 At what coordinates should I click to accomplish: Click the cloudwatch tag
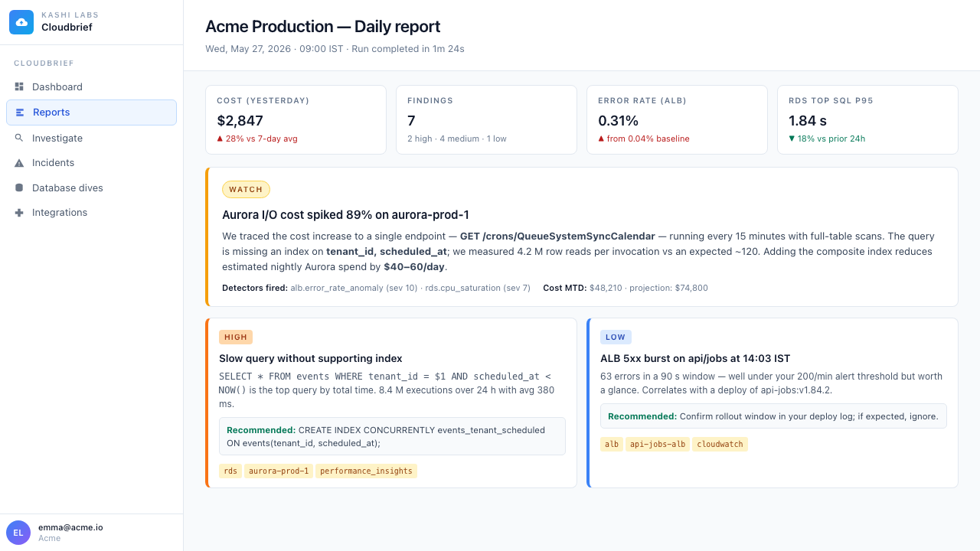pyautogui.click(x=720, y=444)
